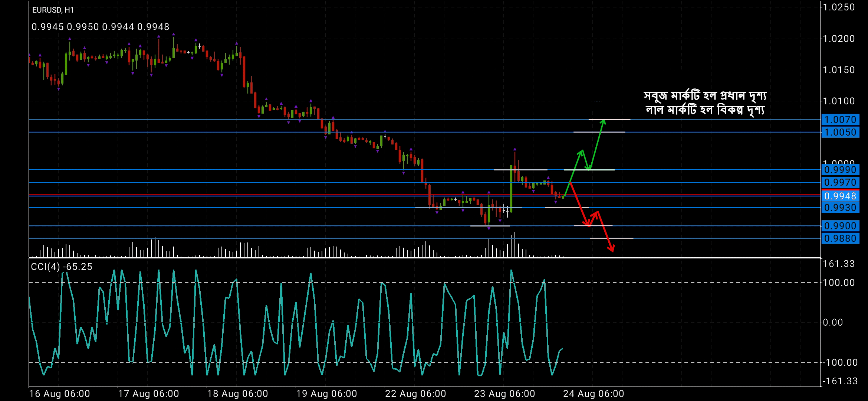The image size is (868, 401).
Task: Click the 16 Aug 06:00 time label
Action: coord(59,394)
